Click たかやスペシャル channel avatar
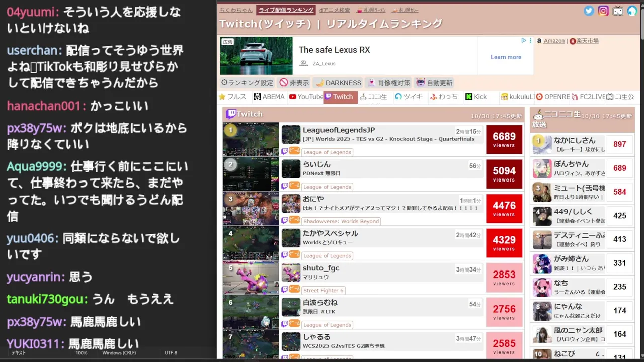The width and height of the screenshot is (644, 362). point(291,238)
